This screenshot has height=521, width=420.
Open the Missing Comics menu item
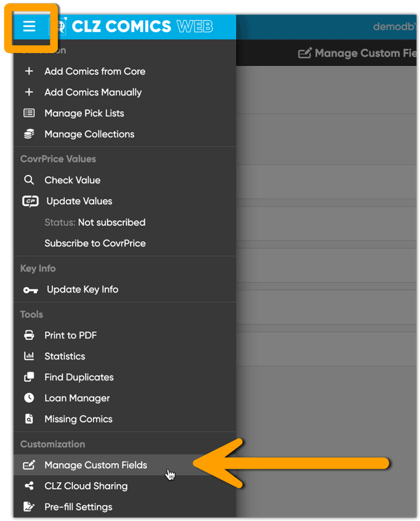tap(79, 419)
